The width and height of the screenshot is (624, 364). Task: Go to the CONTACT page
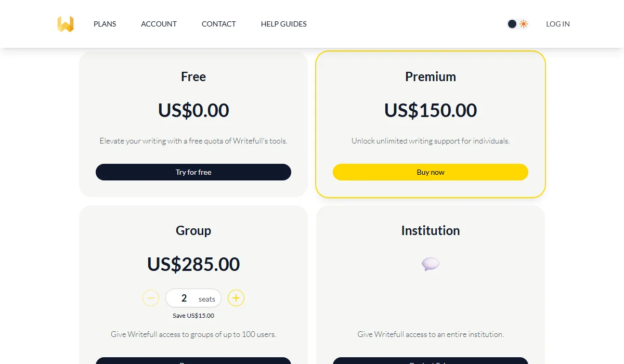point(218,23)
